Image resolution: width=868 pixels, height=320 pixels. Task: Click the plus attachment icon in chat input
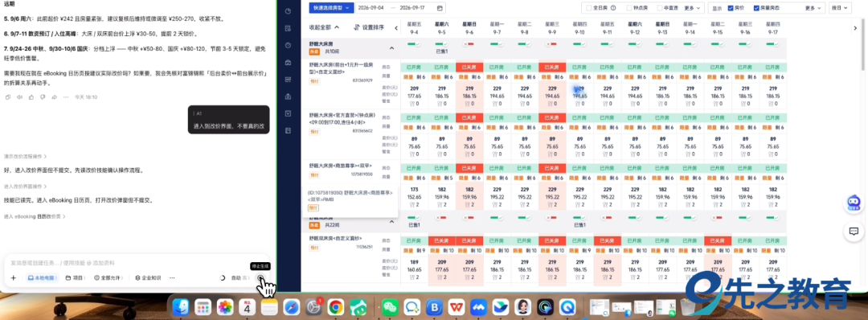[x=14, y=278]
